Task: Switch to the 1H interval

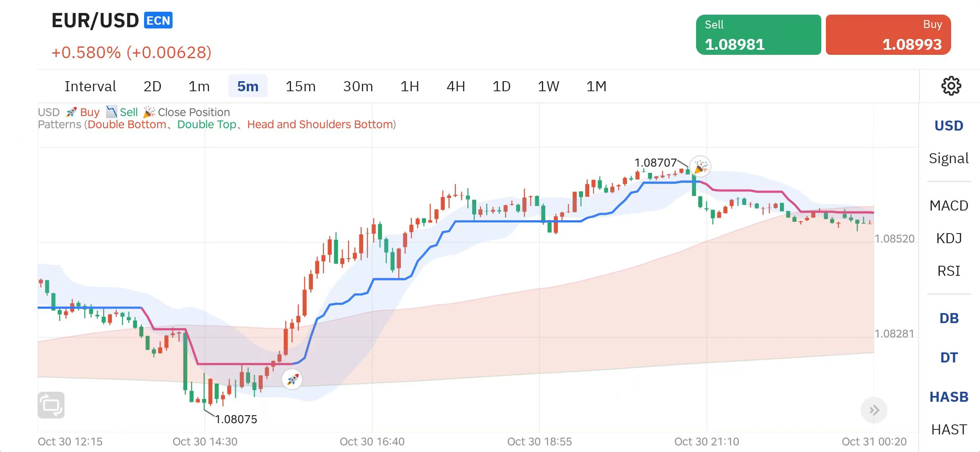Action: point(409,86)
